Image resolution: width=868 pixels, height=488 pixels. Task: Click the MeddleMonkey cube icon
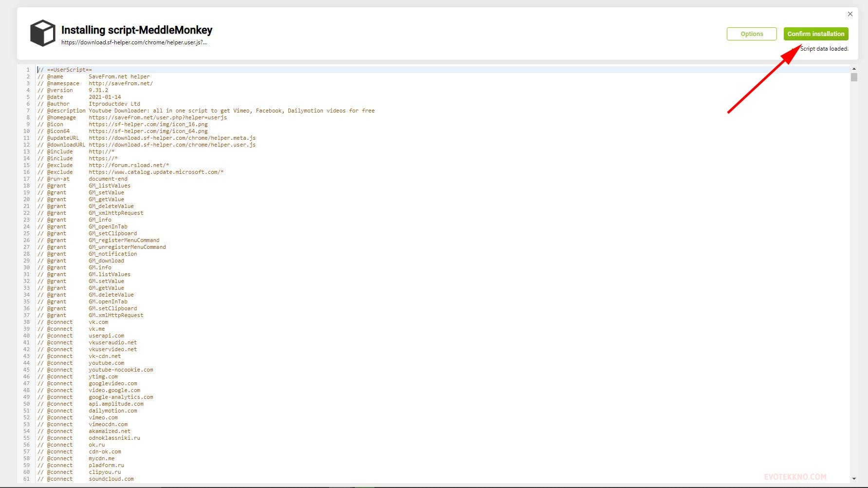point(43,33)
